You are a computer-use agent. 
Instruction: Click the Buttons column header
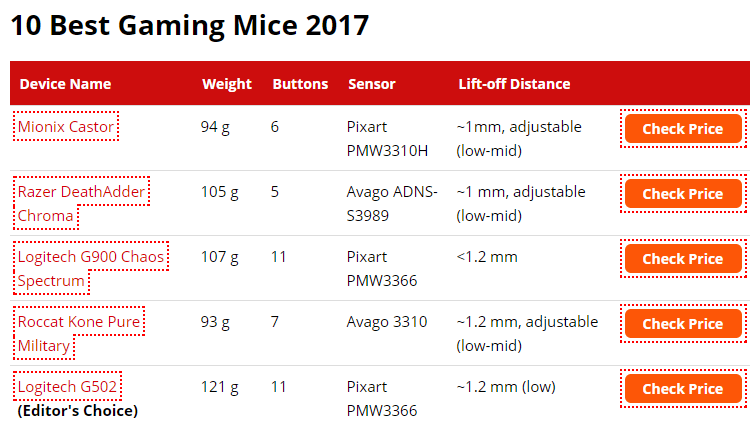point(300,84)
